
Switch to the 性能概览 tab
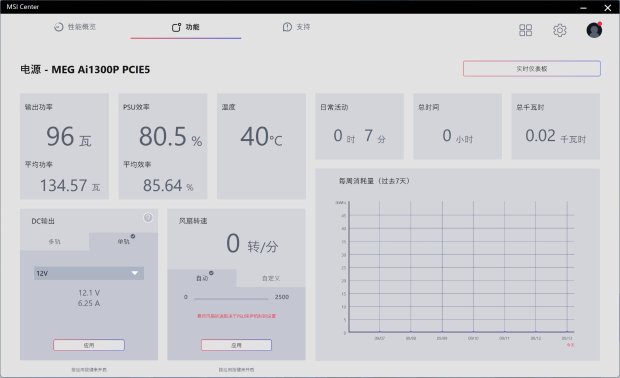(75, 27)
